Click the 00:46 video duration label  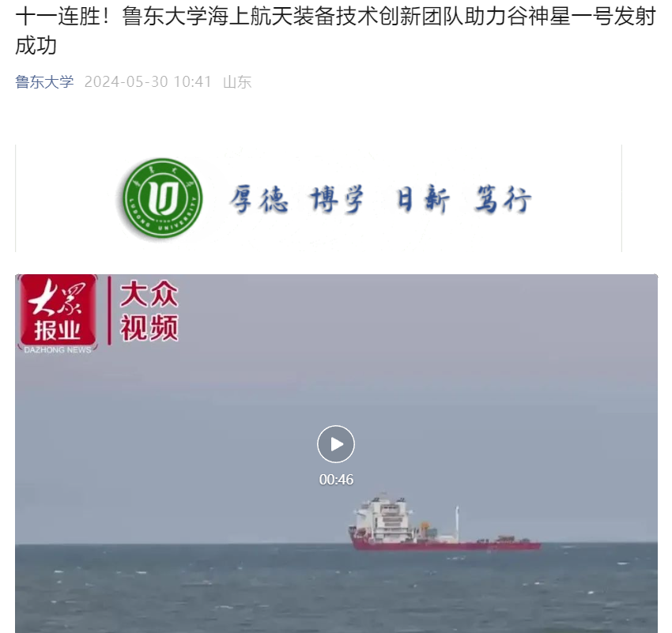pyautogui.click(x=336, y=479)
